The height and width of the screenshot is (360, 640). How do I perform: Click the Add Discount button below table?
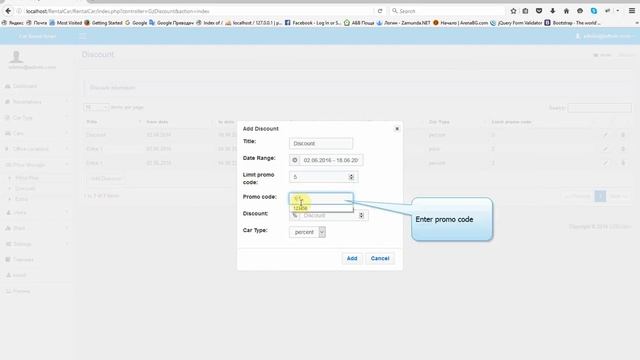pos(106,179)
